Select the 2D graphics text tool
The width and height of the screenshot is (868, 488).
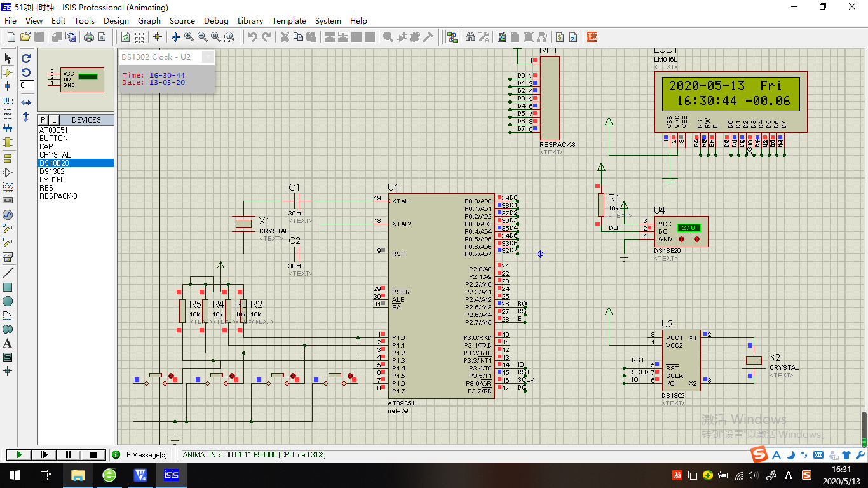tap(8, 343)
